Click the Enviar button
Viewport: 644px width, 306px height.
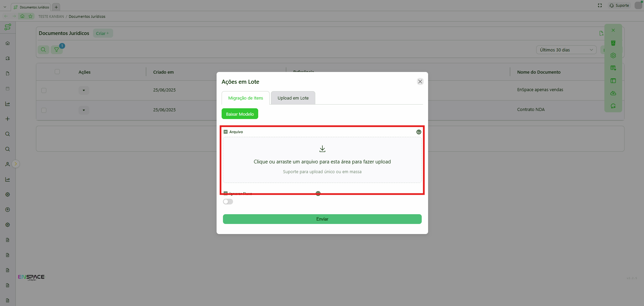point(322,219)
